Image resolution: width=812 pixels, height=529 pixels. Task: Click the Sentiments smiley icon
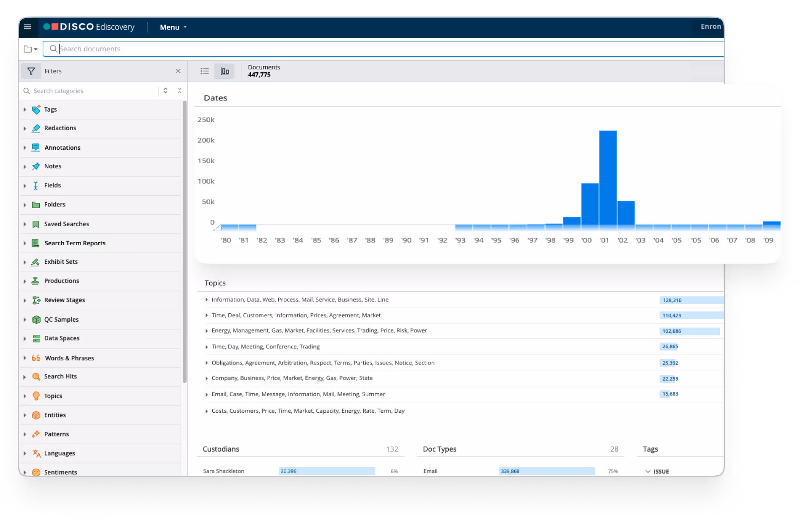(36, 472)
